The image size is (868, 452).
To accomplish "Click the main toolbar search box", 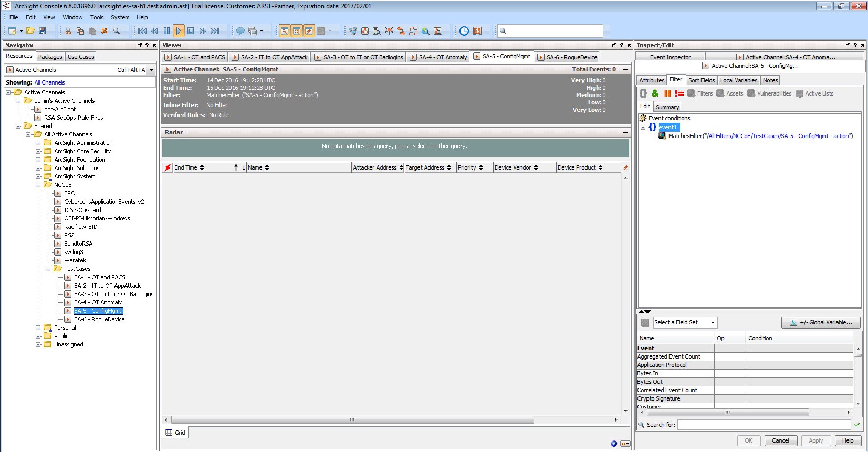I will 550,31.
